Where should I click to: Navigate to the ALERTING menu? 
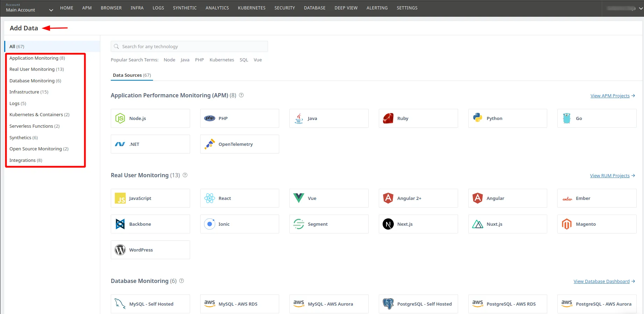(x=377, y=8)
